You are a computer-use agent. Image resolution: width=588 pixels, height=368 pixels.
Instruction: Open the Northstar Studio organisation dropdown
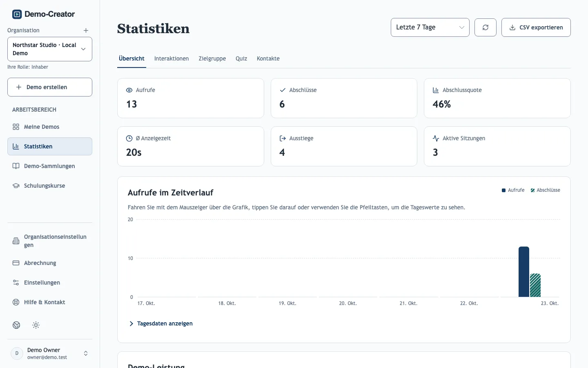point(50,49)
